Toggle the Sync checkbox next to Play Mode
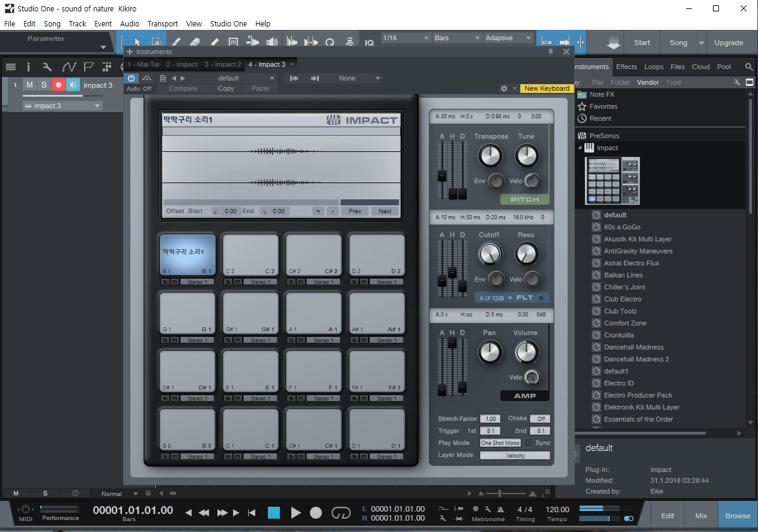This screenshot has width=758, height=532. coord(528,443)
